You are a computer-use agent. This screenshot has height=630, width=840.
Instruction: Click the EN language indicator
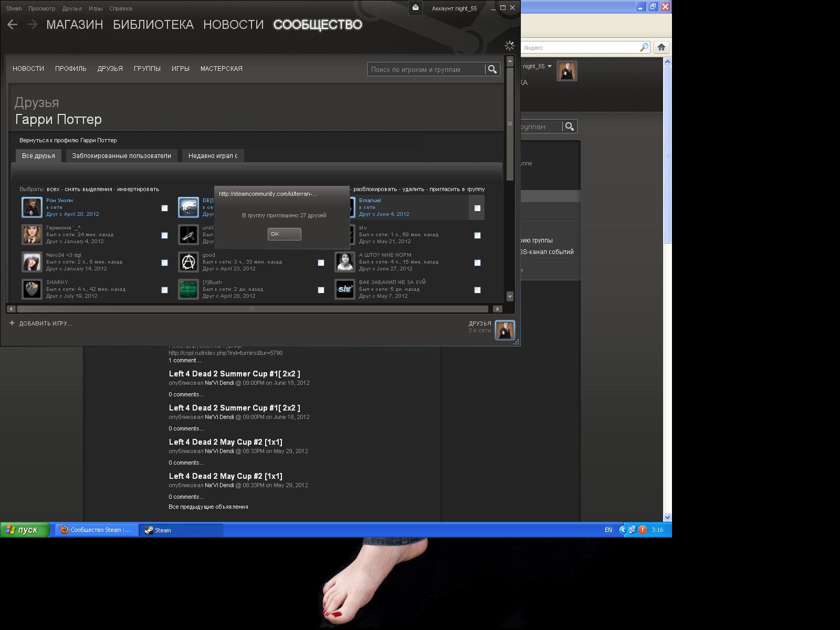pos(608,530)
